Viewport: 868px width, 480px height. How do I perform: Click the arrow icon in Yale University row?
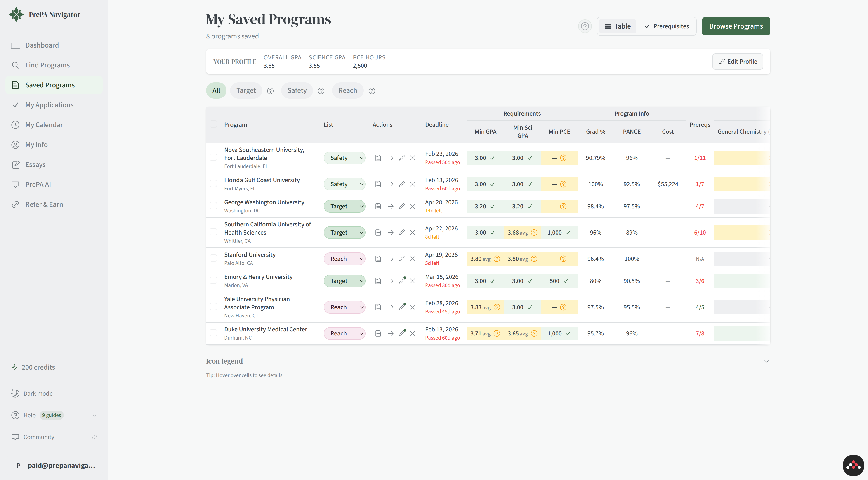tap(391, 307)
